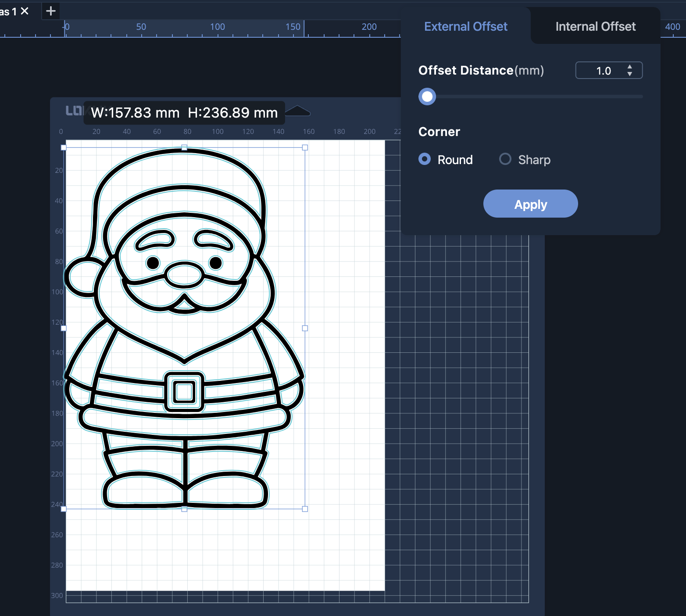Image resolution: width=686 pixels, height=616 pixels.
Task: Select the Sharp corner option
Action: [505, 159]
